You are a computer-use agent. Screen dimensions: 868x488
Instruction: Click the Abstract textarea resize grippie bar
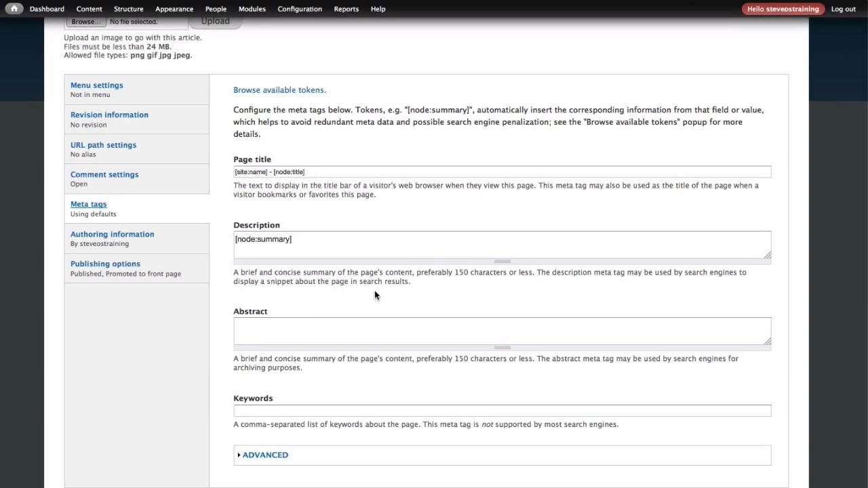click(x=502, y=347)
